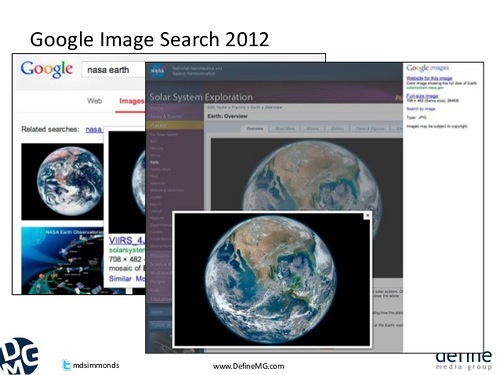Click the VIIRS image title link
The image size is (500, 375).
click(x=127, y=240)
